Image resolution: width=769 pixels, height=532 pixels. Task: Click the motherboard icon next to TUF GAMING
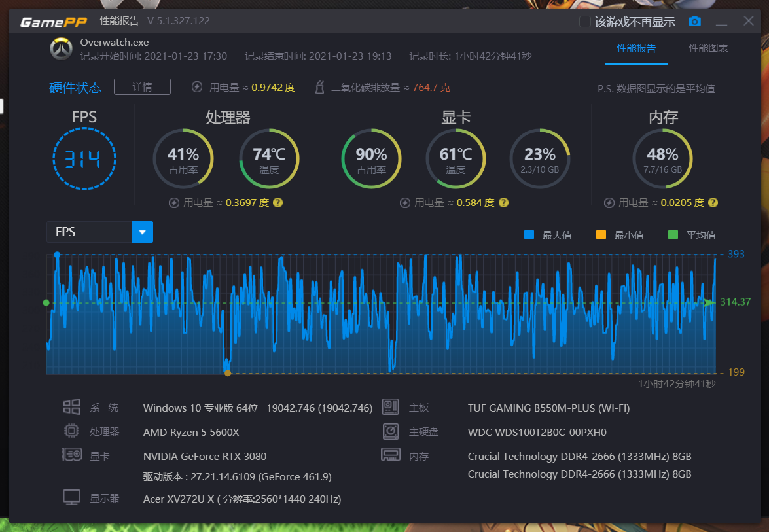pyautogui.click(x=391, y=408)
